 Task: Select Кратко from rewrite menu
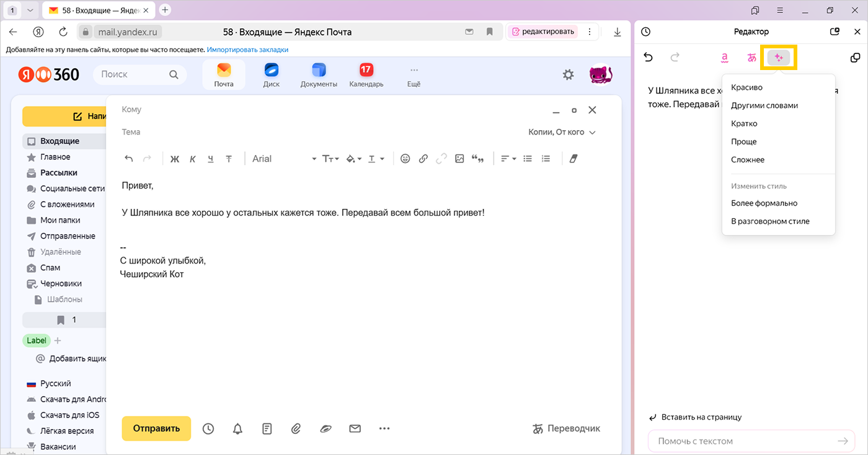tap(744, 123)
